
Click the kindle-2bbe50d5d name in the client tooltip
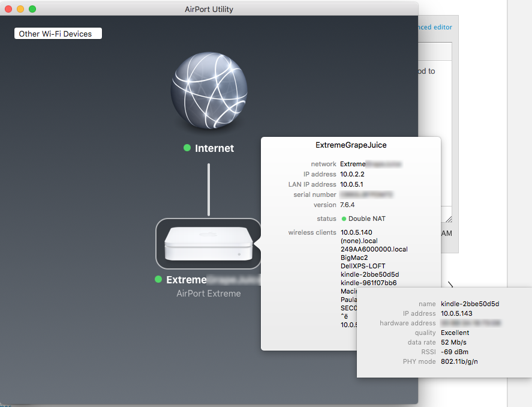(470, 304)
